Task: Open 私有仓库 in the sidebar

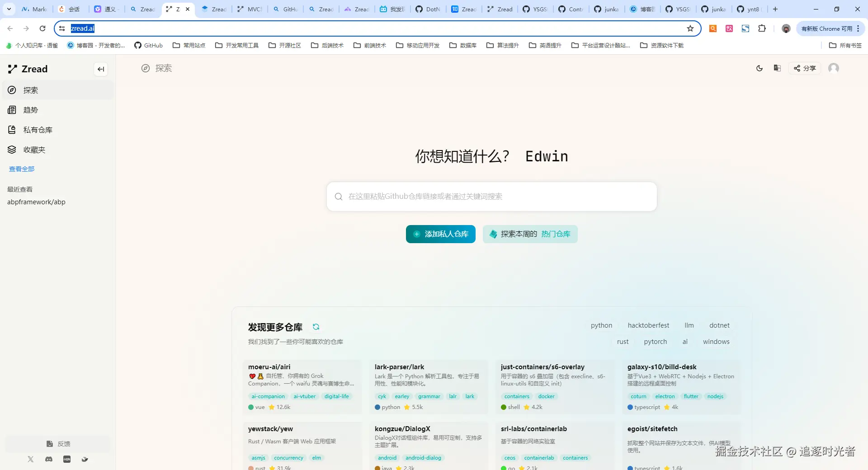Action: pyautogui.click(x=58, y=130)
